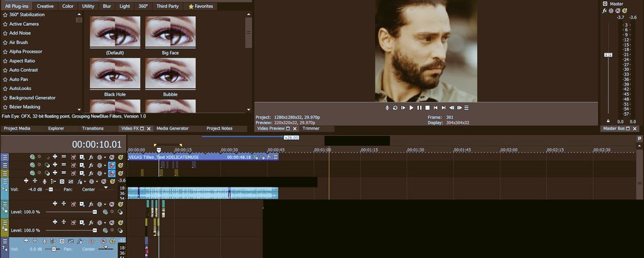This screenshot has width=644, height=258.
Task: Open audio track 4 automation settings dropdown
Action: coord(97,181)
